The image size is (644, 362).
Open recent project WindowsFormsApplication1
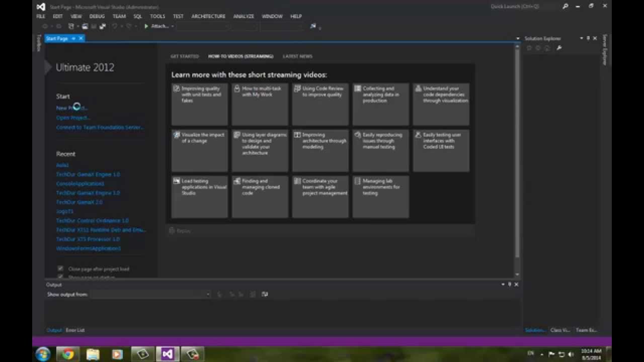(x=89, y=248)
